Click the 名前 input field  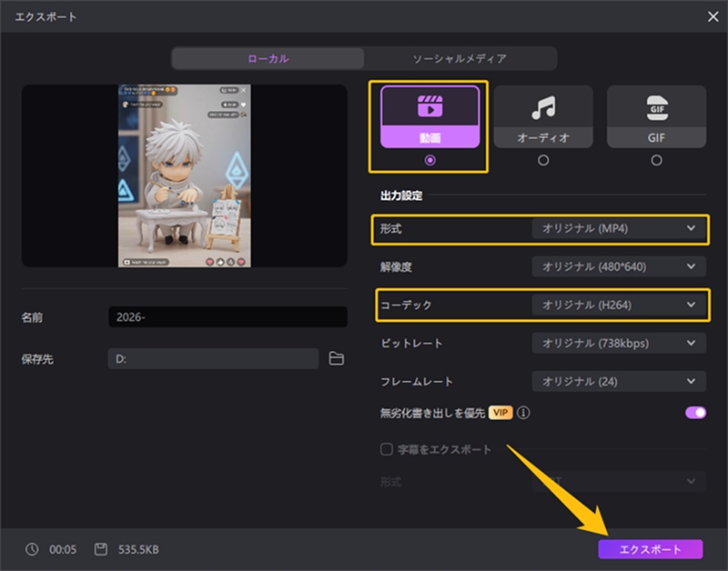(x=227, y=316)
